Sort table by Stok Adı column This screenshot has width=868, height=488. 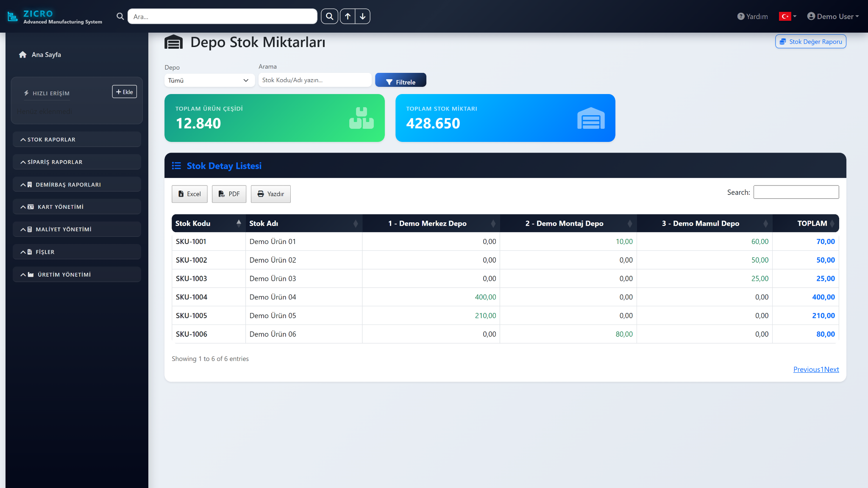304,223
